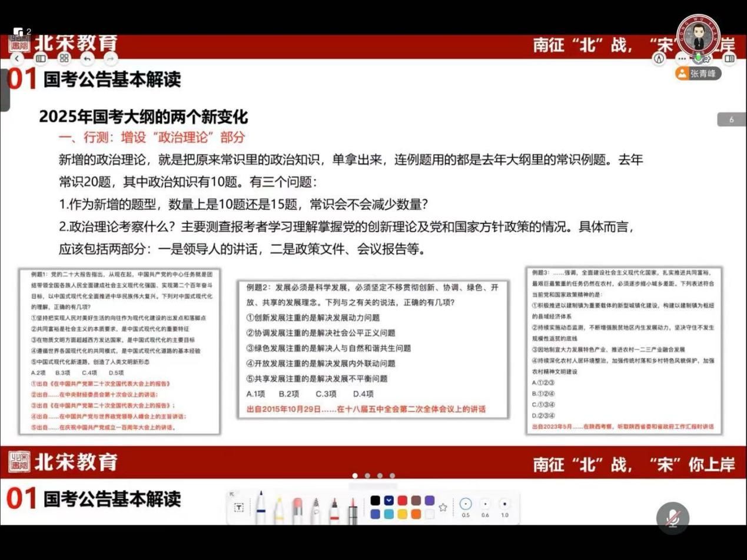Image resolution: width=747 pixels, height=560 pixels.
Task: Click the undo arrow icon
Action: pos(87,58)
